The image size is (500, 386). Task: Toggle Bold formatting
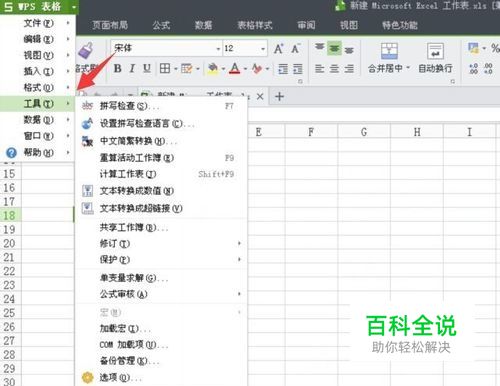(117, 69)
